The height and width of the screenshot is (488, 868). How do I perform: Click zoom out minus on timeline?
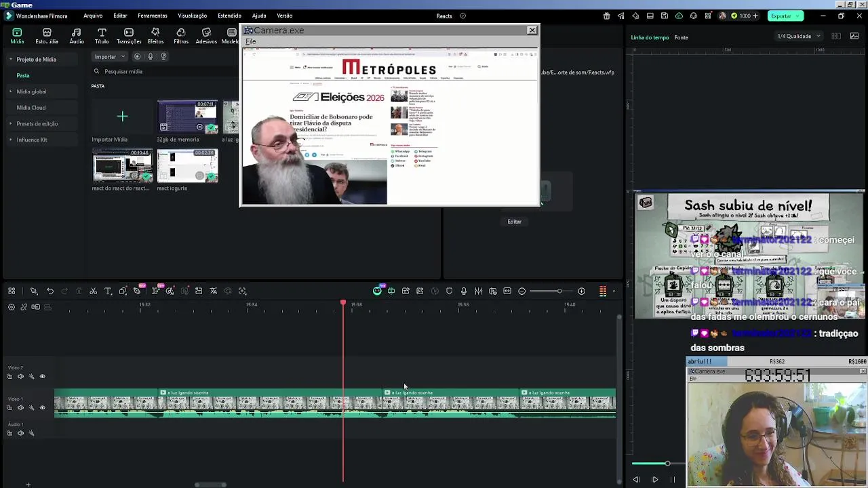[x=521, y=291]
